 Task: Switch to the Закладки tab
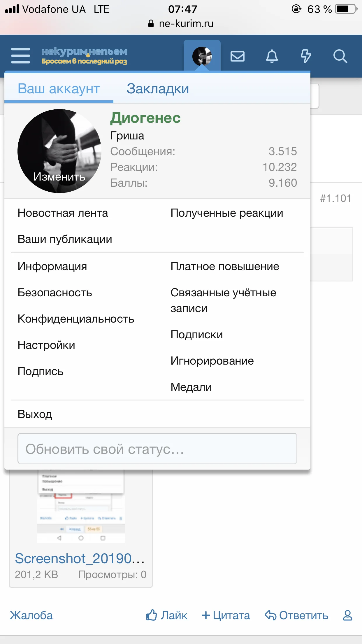point(158,89)
